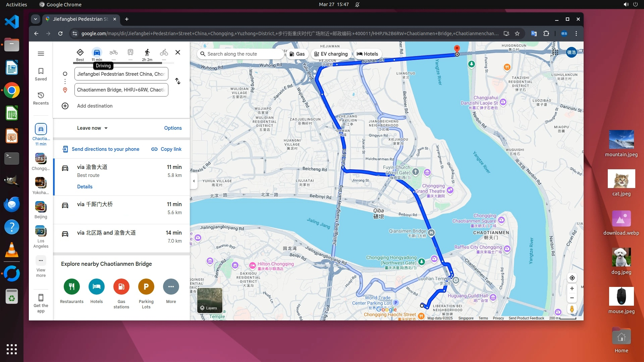Image resolution: width=644 pixels, height=362 pixels.
Task: Click the Search along the route field
Action: tap(240, 54)
